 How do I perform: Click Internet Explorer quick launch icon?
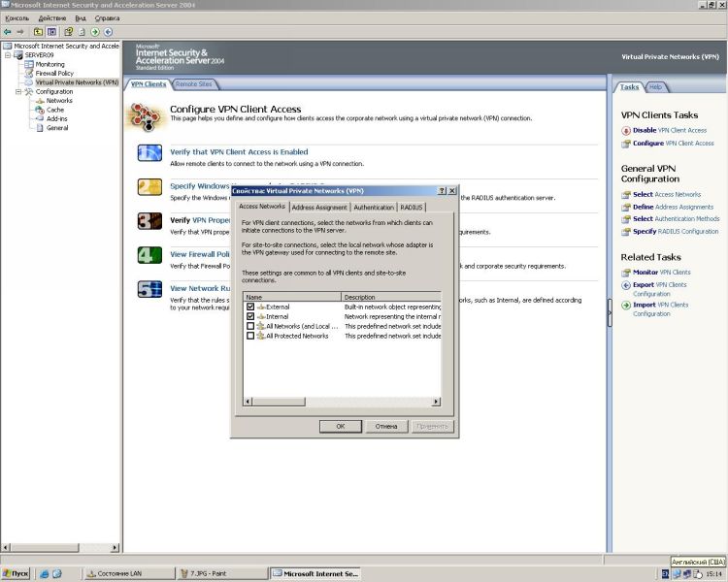pyautogui.click(x=44, y=573)
